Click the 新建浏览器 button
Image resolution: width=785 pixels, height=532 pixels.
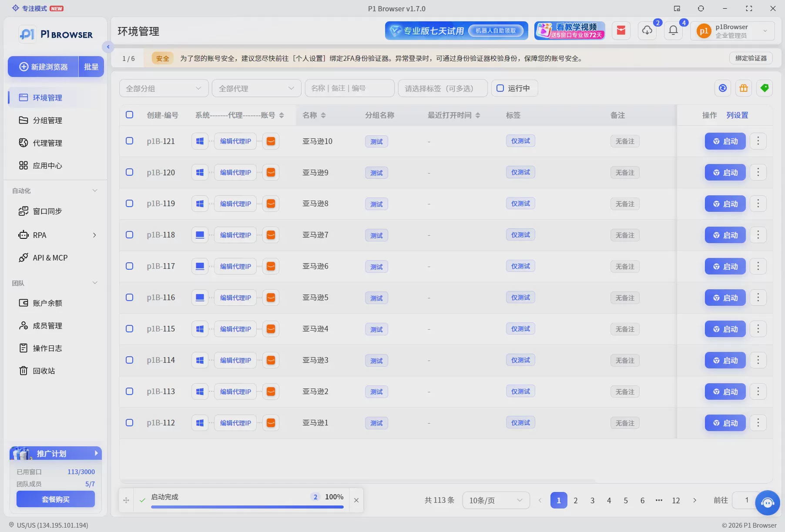(44, 67)
